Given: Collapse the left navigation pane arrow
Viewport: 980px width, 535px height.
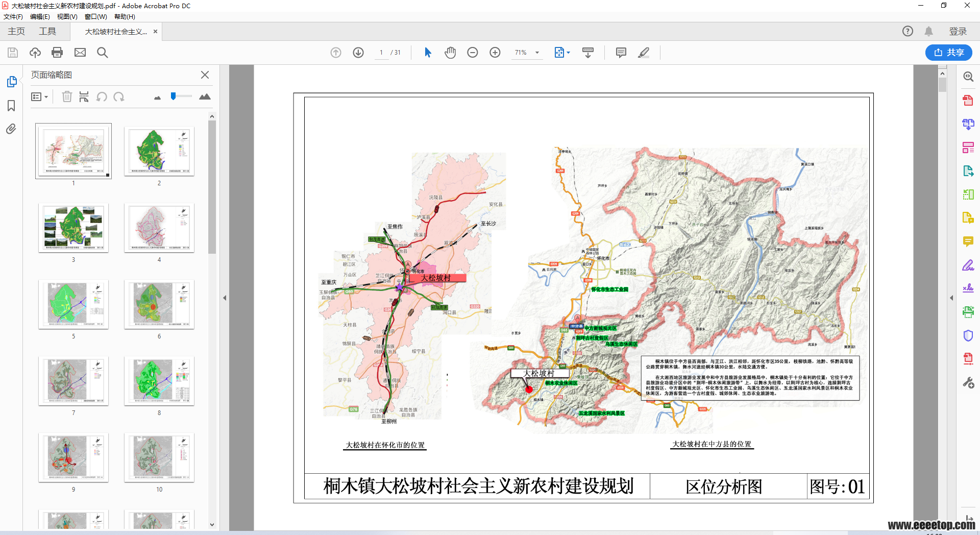Looking at the screenshot, I should coord(225,298).
